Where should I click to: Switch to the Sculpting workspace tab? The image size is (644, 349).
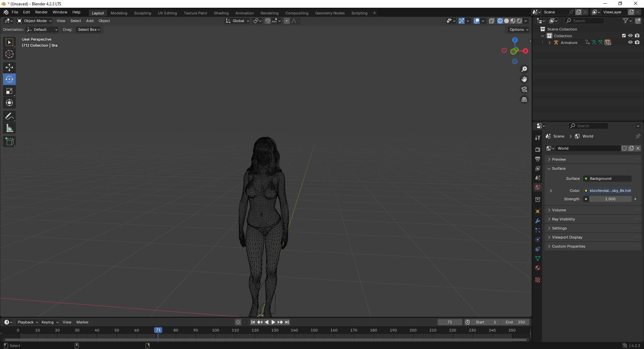[x=143, y=13]
